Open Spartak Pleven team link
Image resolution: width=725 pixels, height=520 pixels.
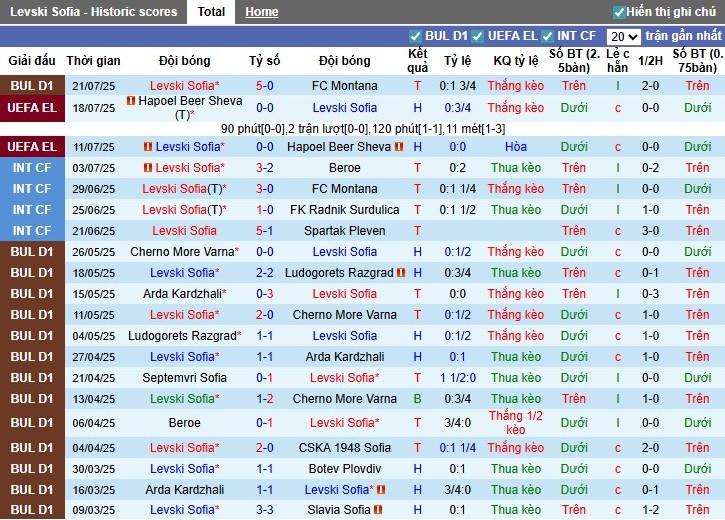click(x=344, y=231)
